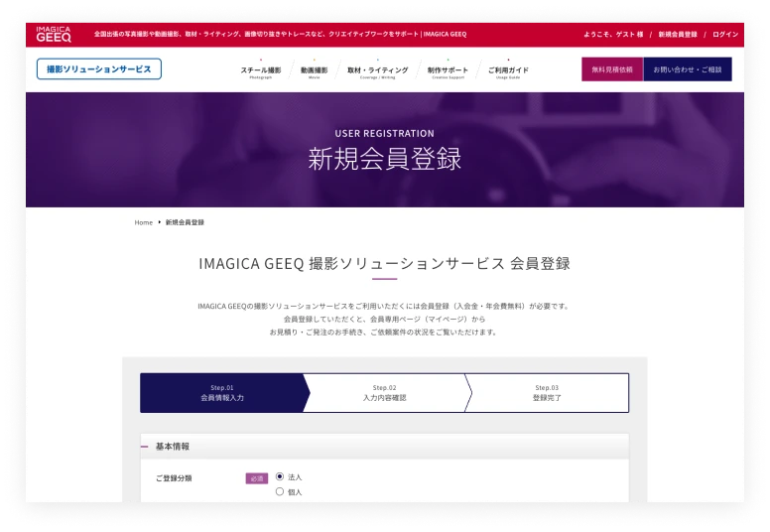This screenshot has width=770, height=532.
Task: Follow the ログイン link
Action: (x=725, y=35)
